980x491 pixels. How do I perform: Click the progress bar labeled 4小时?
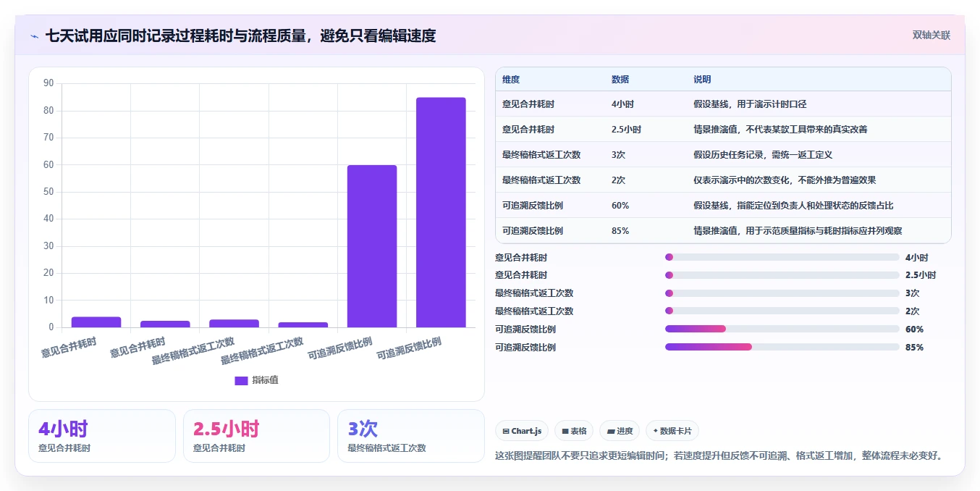coord(782,257)
